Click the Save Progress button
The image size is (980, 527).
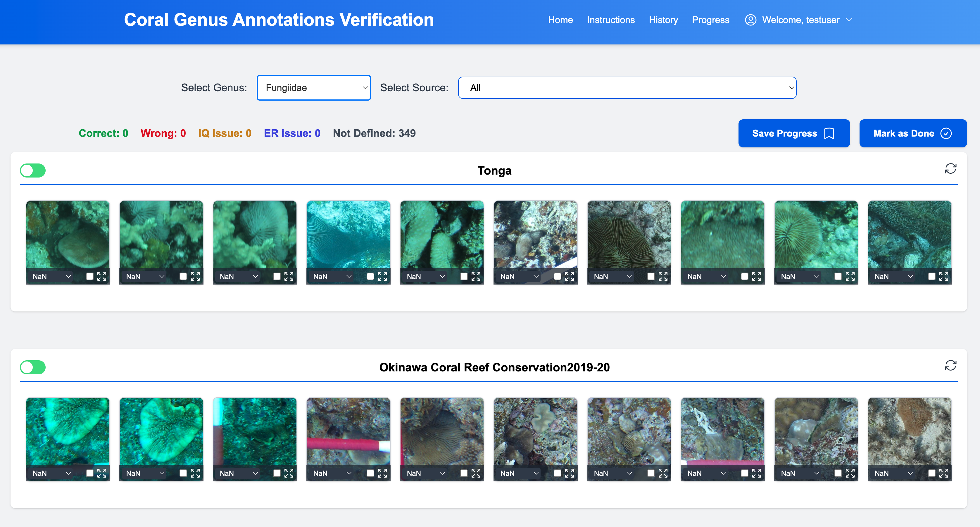[x=793, y=133]
